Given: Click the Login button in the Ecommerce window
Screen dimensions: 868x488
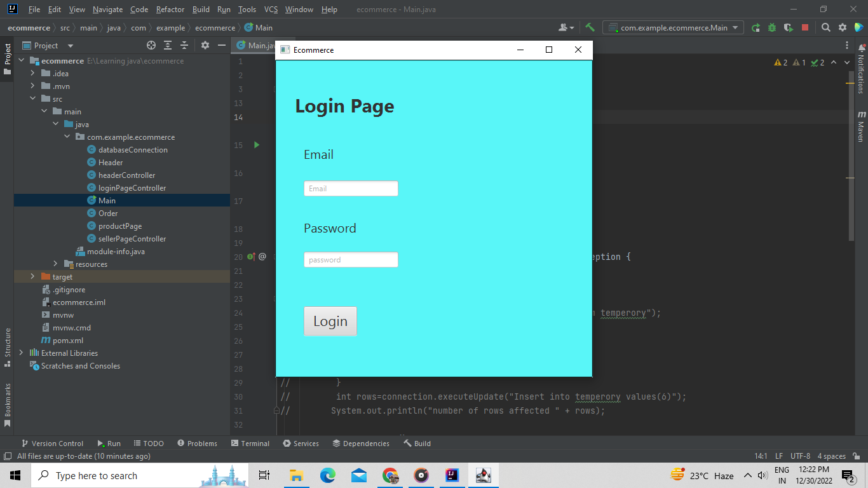Looking at the screenshot, I should tap(330, 321).
